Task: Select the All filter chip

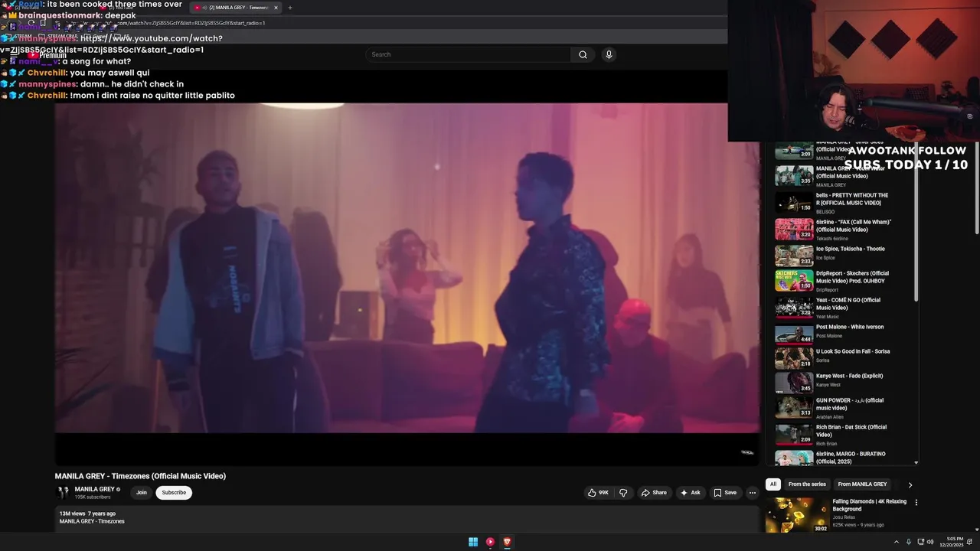Action: 773,484
